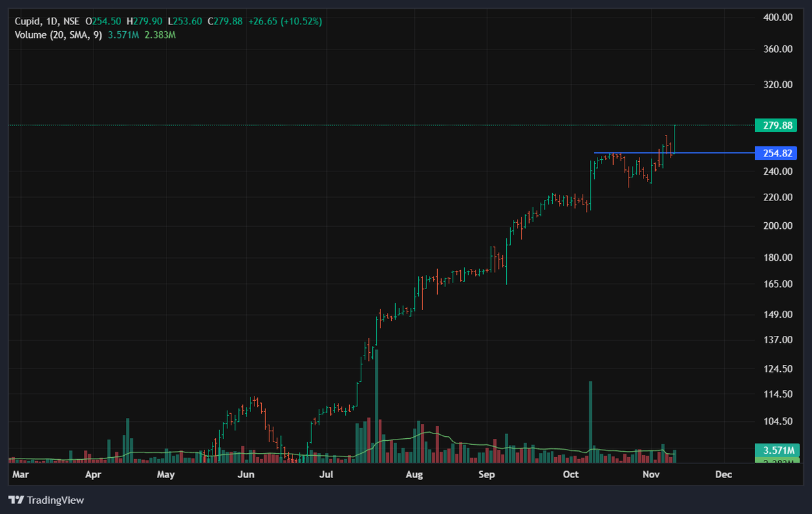Click the TradingView logo
This screenshot has height=514, width=812.
(46, 500)
